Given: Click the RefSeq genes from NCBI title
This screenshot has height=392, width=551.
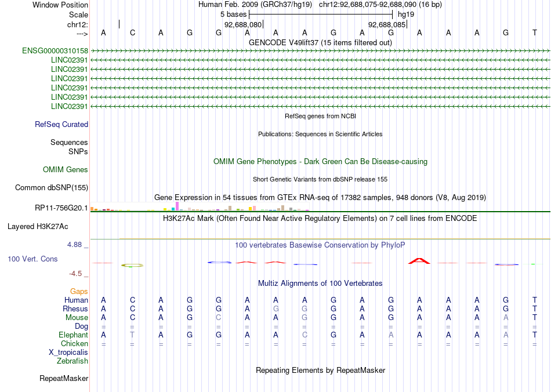Looking at the screenshot, I should pyautogui.click(x=321, y=116).
